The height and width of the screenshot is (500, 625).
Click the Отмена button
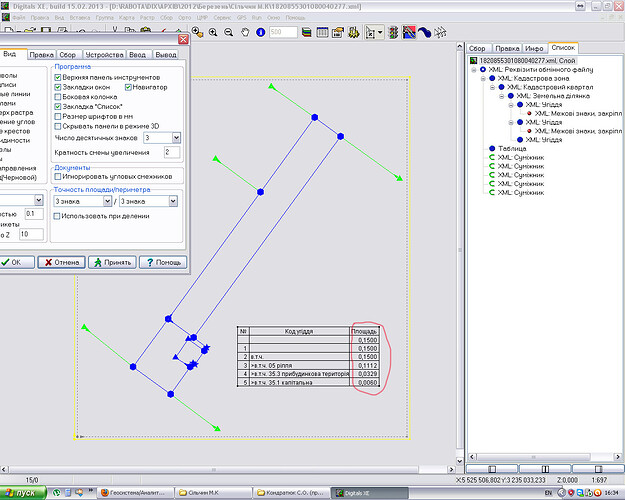[61, 262]
